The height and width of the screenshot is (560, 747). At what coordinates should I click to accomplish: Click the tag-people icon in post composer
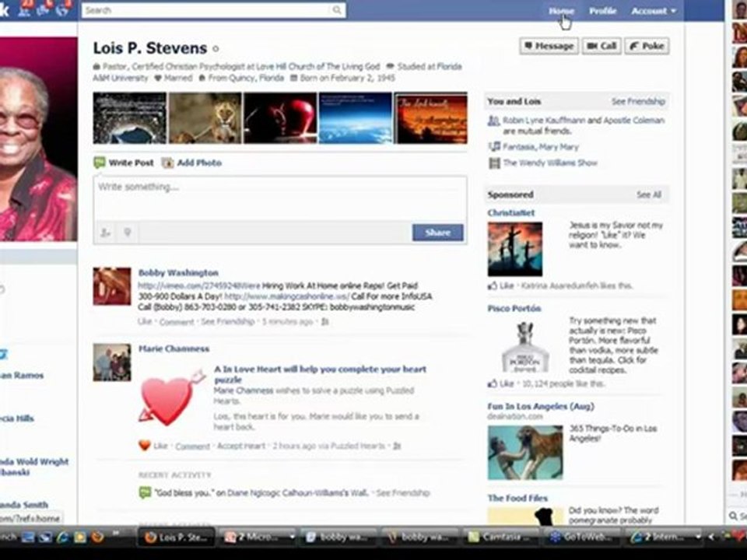(x=106, y=233)
